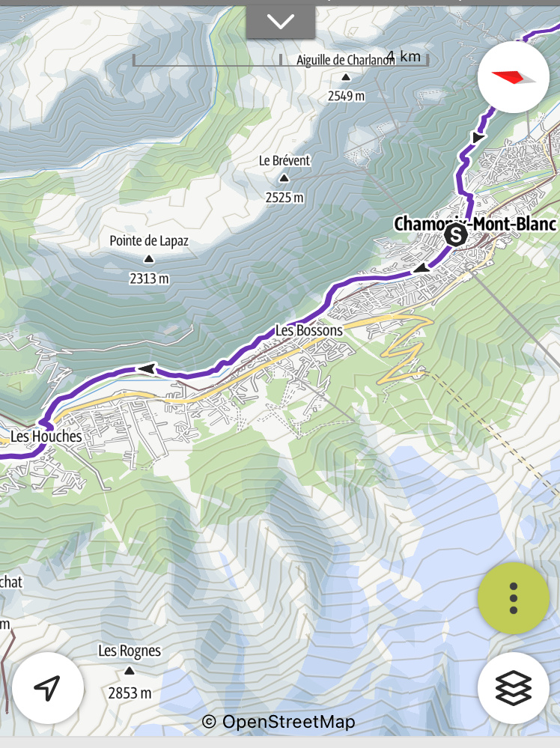Tap route arrow just southwest of Chamonix
The image size is (560, 748).
421,269
